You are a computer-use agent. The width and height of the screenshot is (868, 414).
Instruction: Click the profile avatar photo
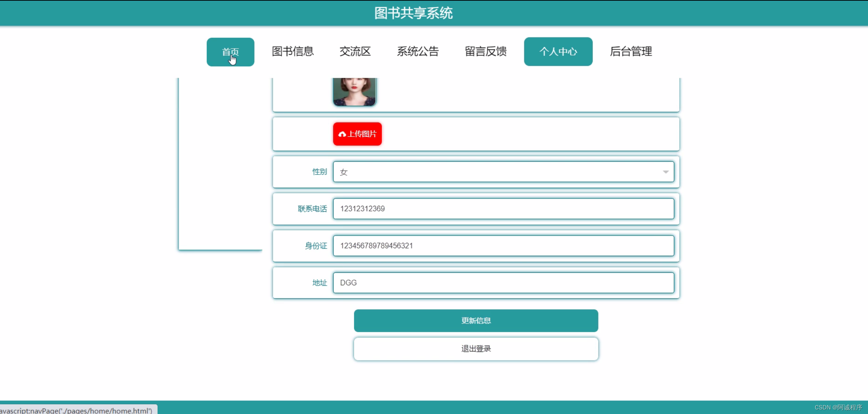(x=354, y=91)
